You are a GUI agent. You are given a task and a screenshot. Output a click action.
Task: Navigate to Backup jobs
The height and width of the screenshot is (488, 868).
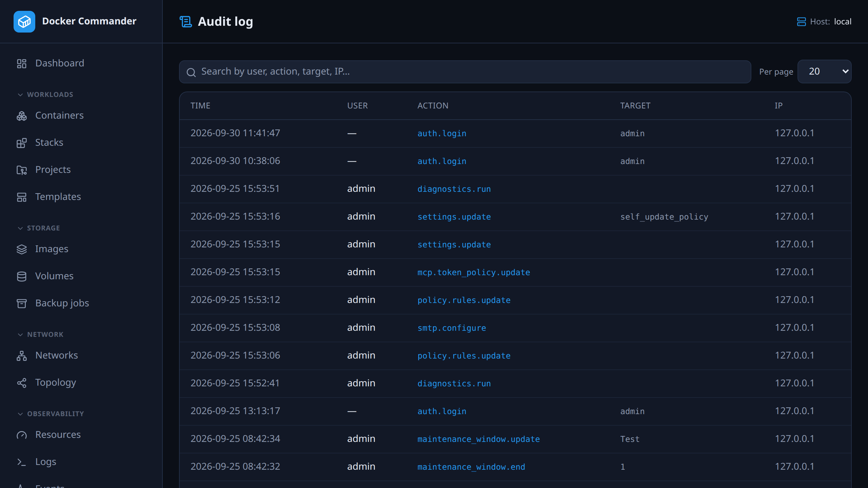click(x=62, y=303)
